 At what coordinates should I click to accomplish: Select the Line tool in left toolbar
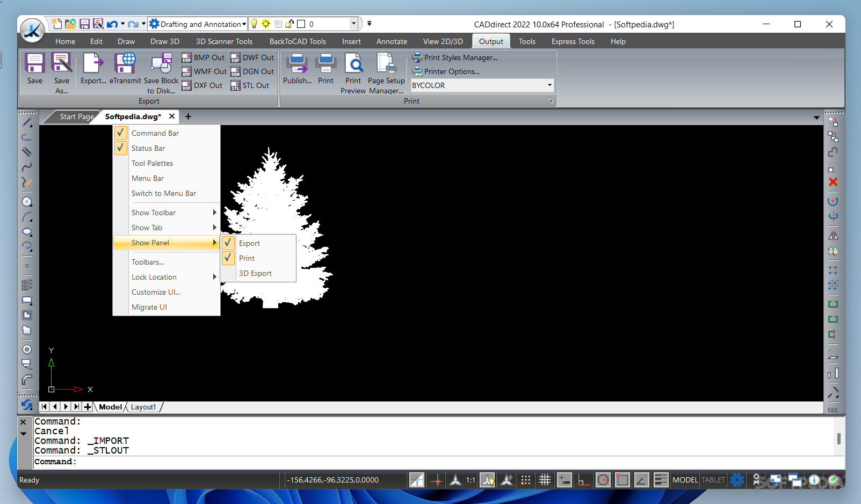tap(27, 122)
